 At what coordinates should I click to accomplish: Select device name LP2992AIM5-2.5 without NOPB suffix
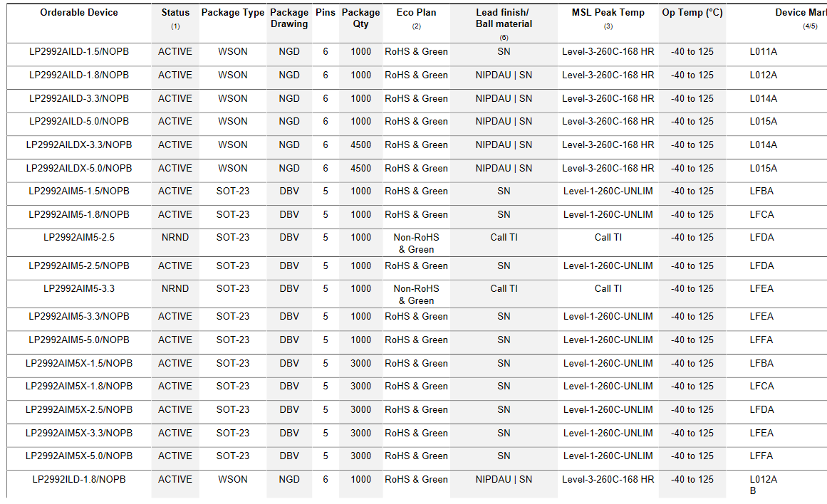(79, 238)
